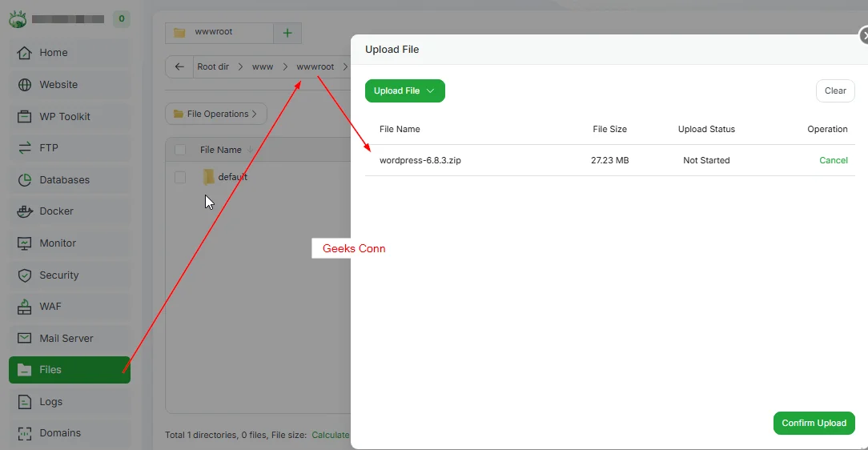Open Website in the sidebar menu
The height and width of the screenshot is (450, 868).
click(x=70, y=85)
